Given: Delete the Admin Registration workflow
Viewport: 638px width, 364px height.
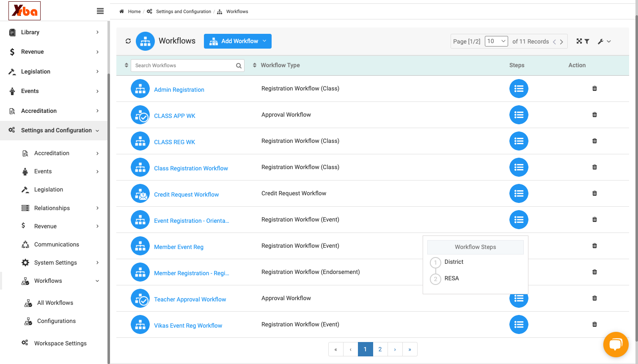Looking at the screenshot, I should 594,88.
